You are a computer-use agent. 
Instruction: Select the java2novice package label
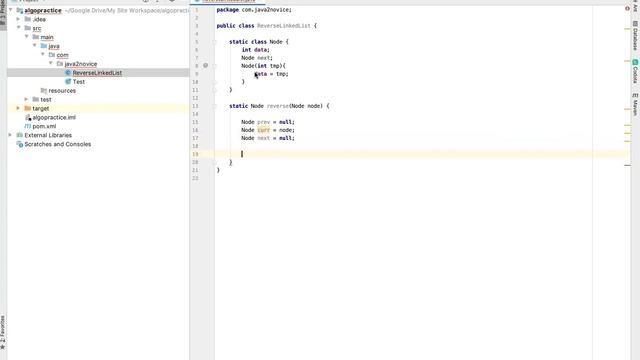(81, 64)
